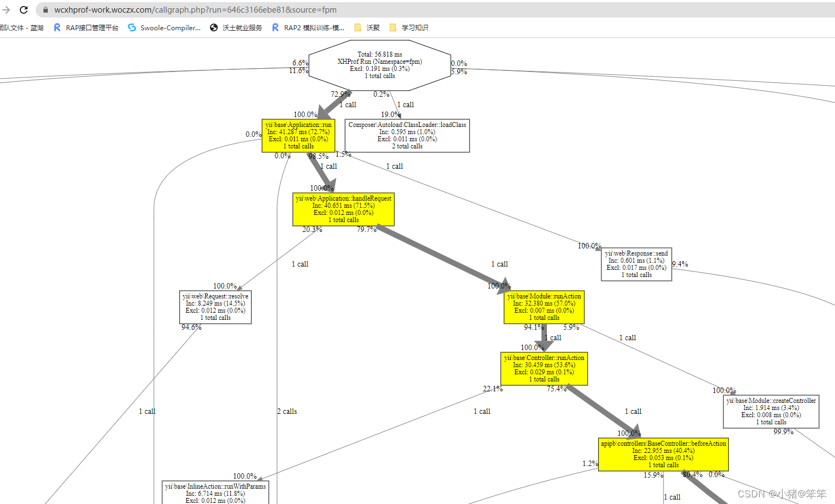Click the '2 calls' edge label

[x=287, y=411]
